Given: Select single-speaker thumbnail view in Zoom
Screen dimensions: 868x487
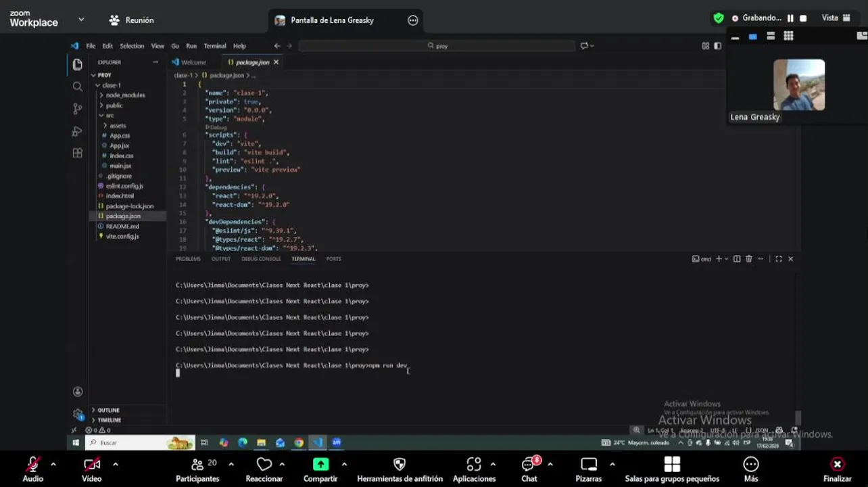Looking at the screenshot, I should pos(752,37).
